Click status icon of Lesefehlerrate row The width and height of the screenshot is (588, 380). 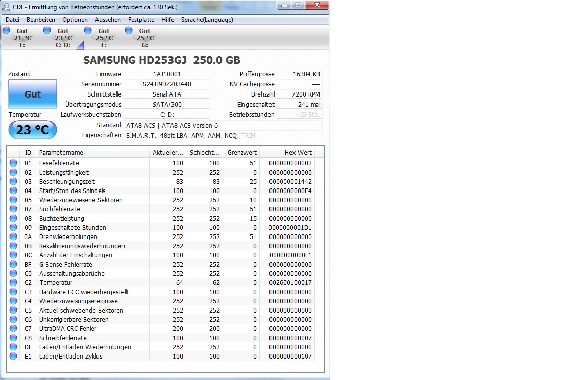[x=13, y=163]
